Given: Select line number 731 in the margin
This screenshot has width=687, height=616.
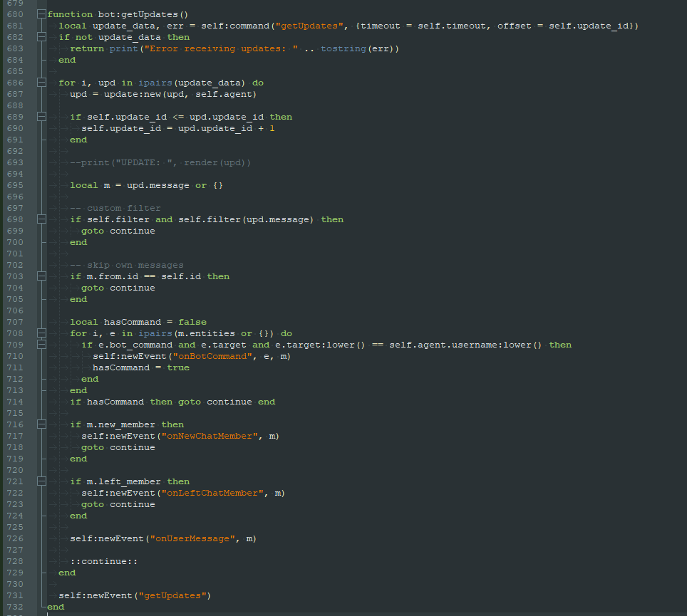Looking at the screenshot, I should coord(14,595).
